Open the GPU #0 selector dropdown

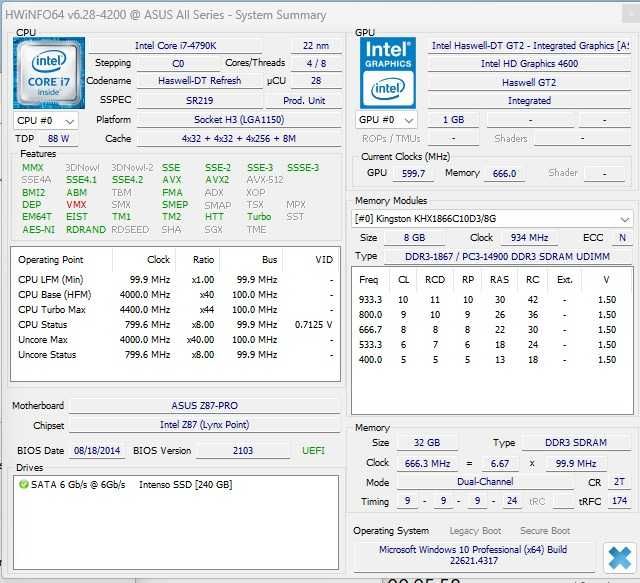click(386, 120)
